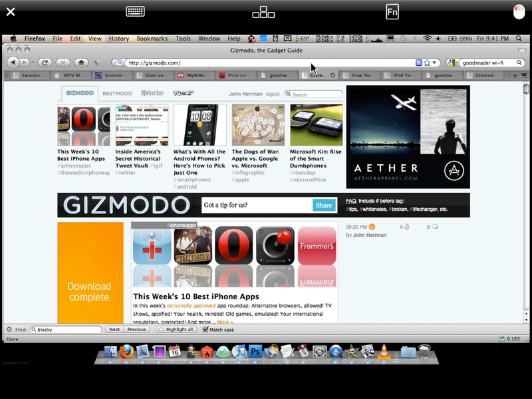Open iTunes from the Dock
532x399 pixels.
tap(239, 352)
